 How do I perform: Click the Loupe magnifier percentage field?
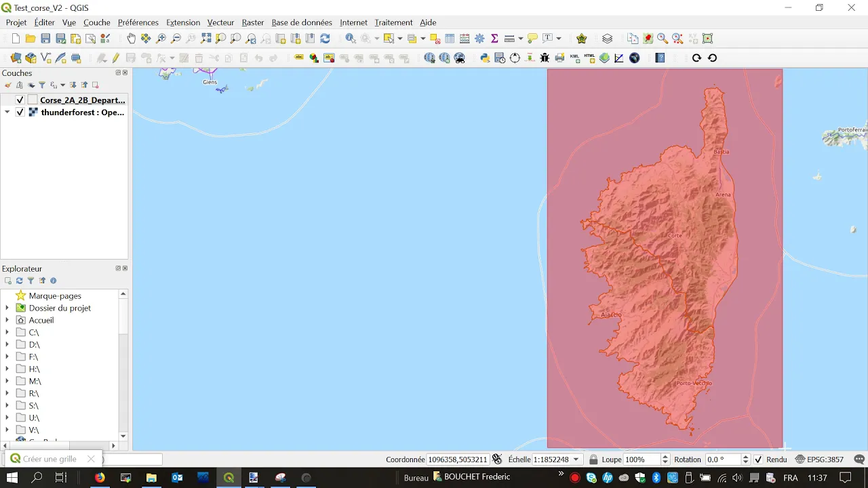(642, 460)
